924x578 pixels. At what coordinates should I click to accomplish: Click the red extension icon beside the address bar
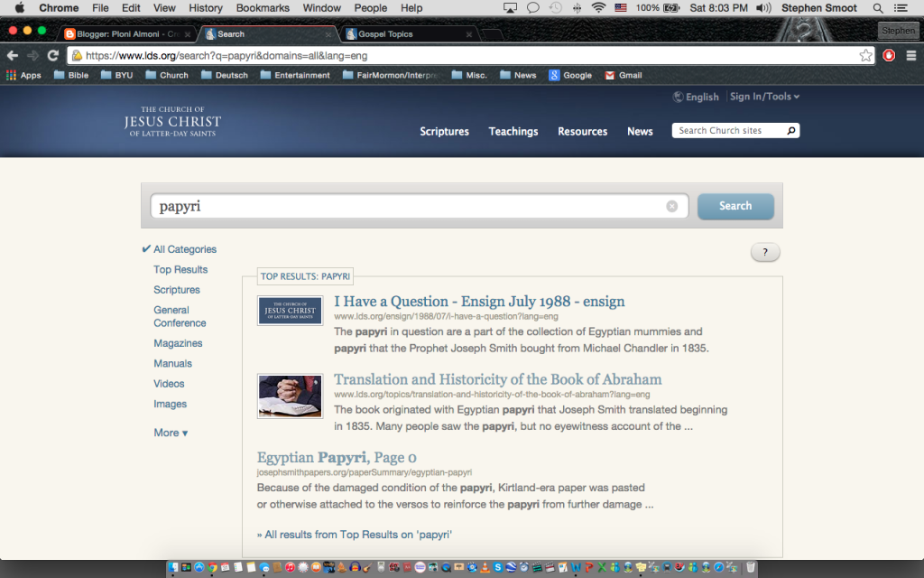[889, 55]
